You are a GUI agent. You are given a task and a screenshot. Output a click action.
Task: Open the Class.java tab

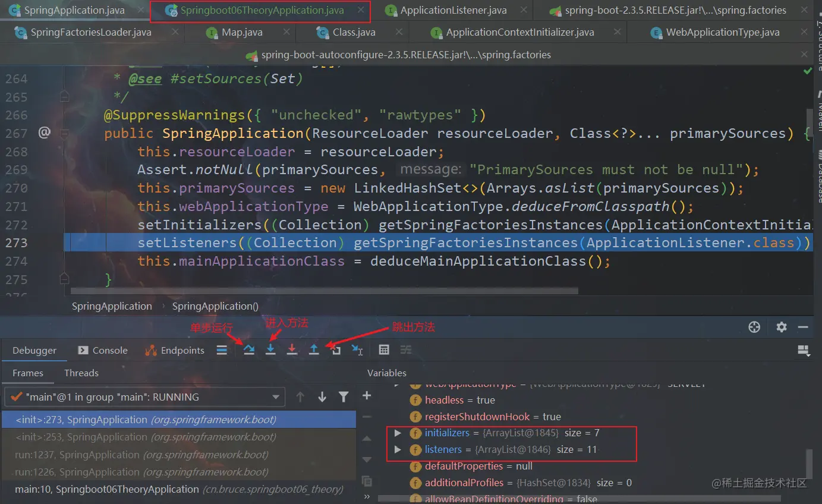(x=354, y=32)
